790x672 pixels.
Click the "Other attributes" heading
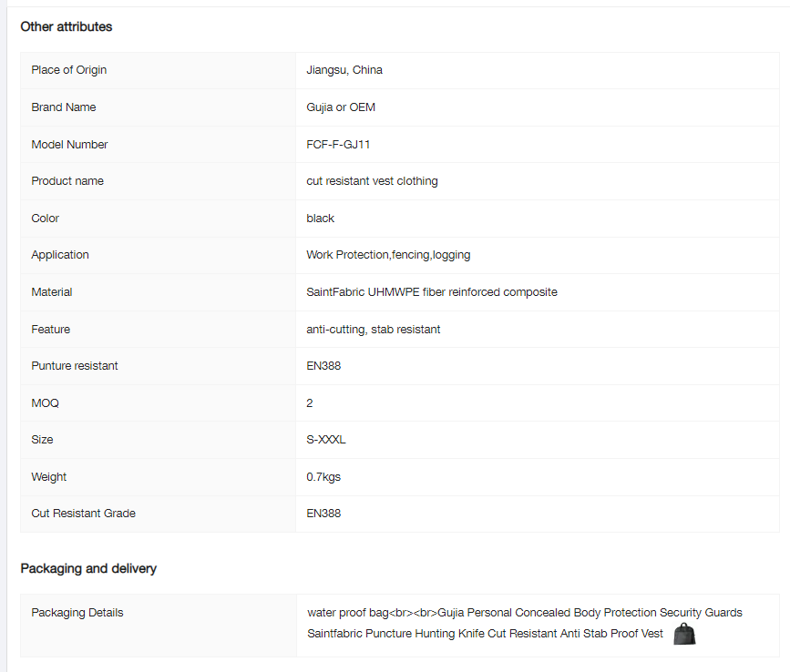point(67,27)
